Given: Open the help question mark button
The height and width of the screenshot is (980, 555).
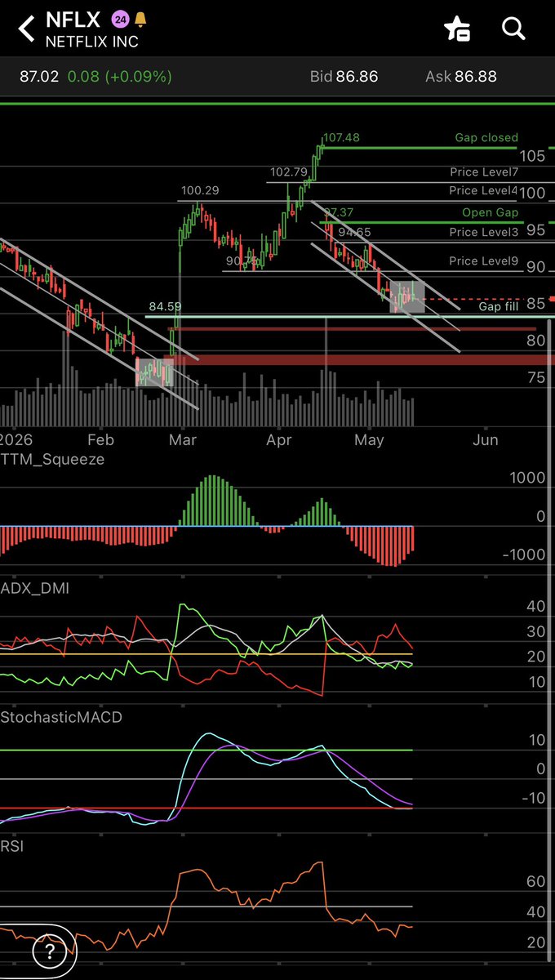Looking at the screenshot, I should 50,951.
